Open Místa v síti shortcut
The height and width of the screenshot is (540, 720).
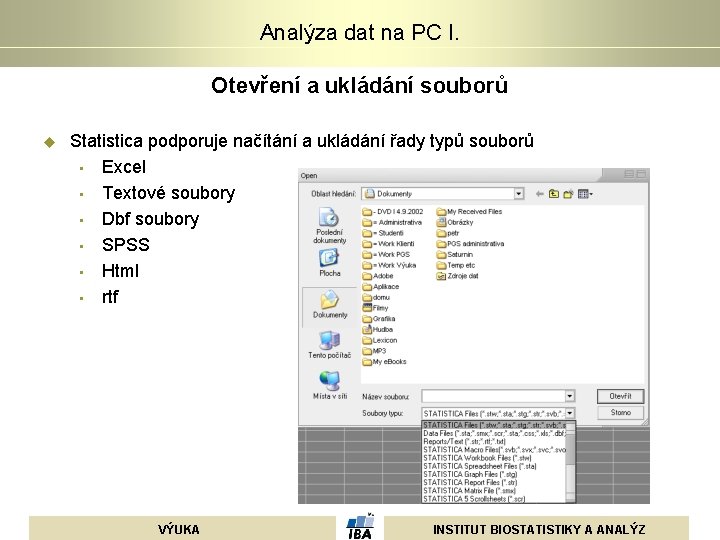[x=329, y=385]
